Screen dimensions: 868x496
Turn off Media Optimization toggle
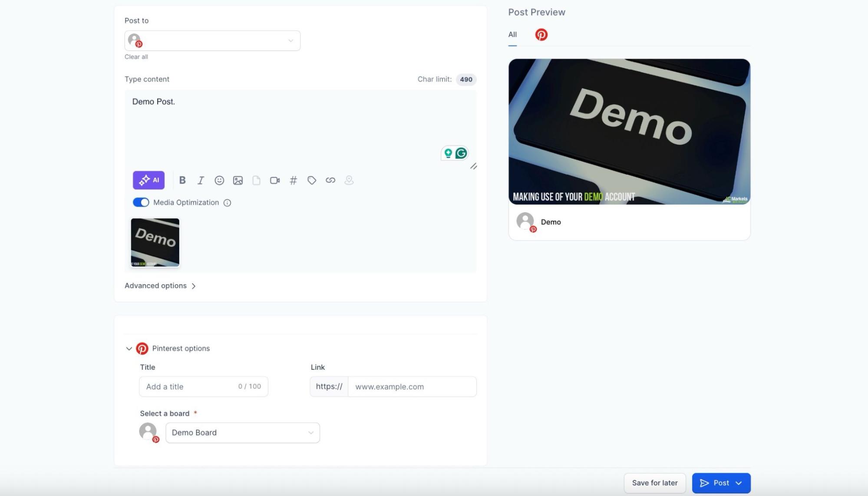coord(141,203)
